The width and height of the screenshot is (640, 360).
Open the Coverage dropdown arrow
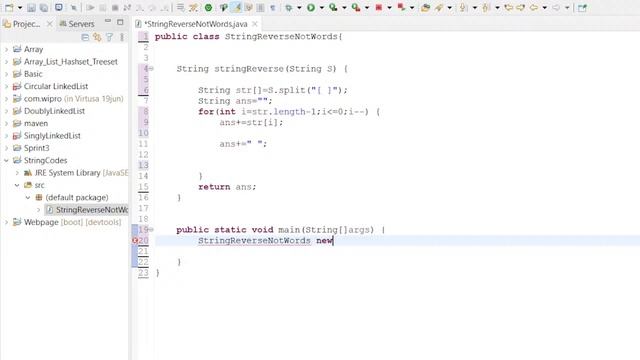344,8
